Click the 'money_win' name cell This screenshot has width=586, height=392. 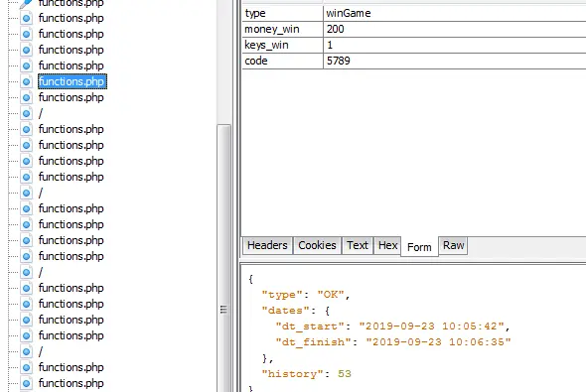pos(282,29)
